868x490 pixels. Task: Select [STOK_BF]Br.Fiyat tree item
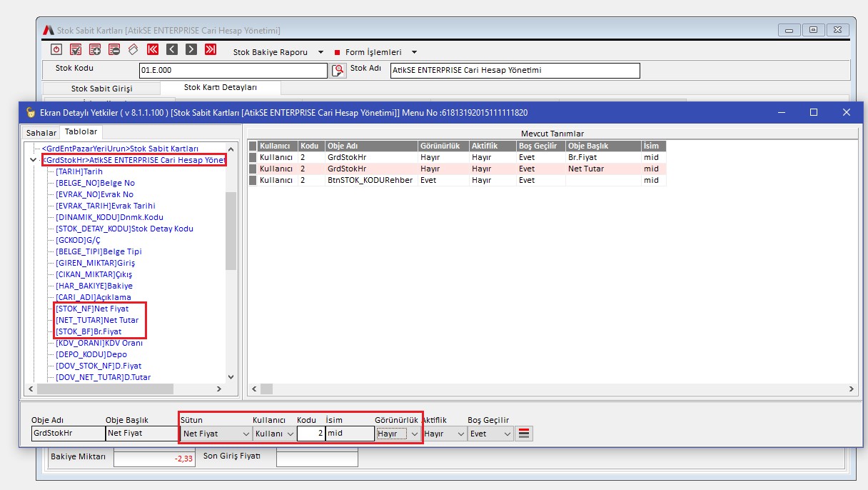(89, 331)
